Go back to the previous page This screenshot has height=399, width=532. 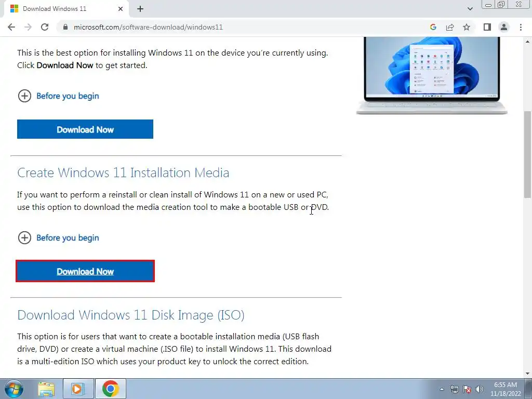[x=11, y=27]
